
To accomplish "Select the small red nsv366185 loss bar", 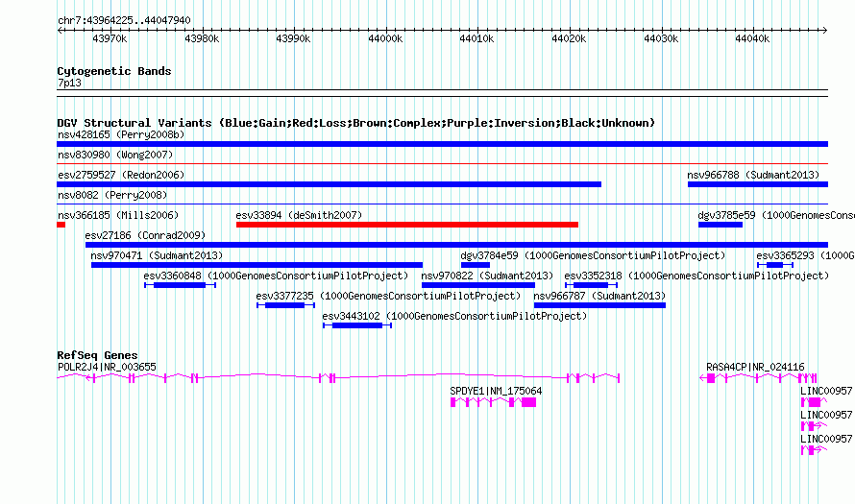I will pyautogui.click(x=61, y=225).
